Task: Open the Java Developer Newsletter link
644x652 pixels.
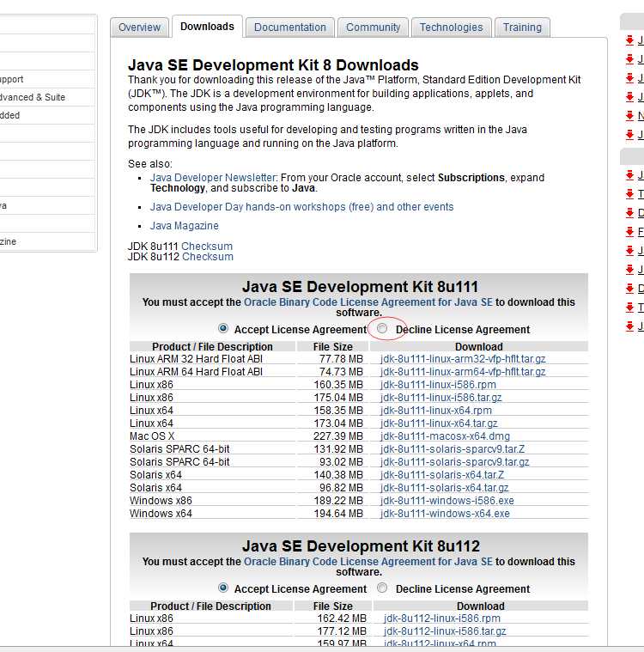Action: point(213,178)
